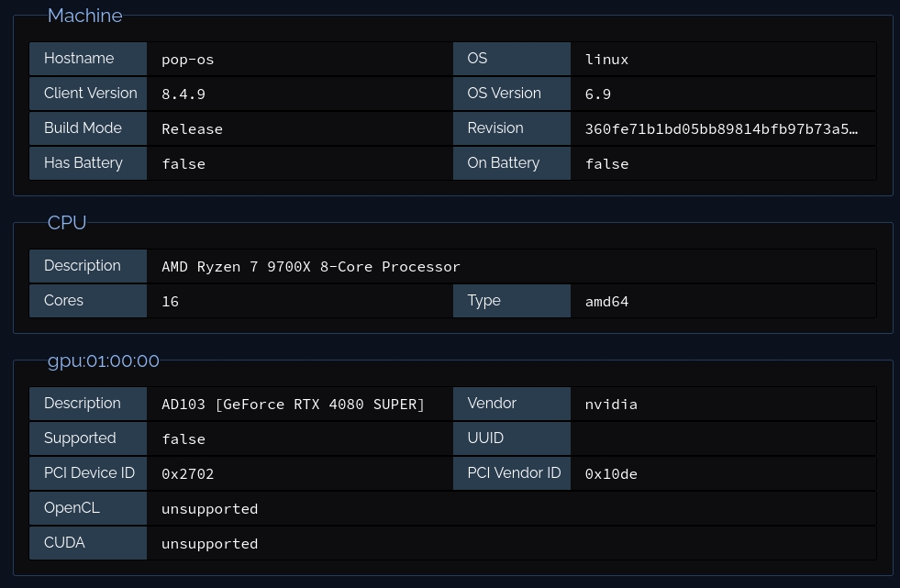This screenshot has width=900, height=588.
Task: Click the OpenCL unsupported value
Action: point(210,509)
